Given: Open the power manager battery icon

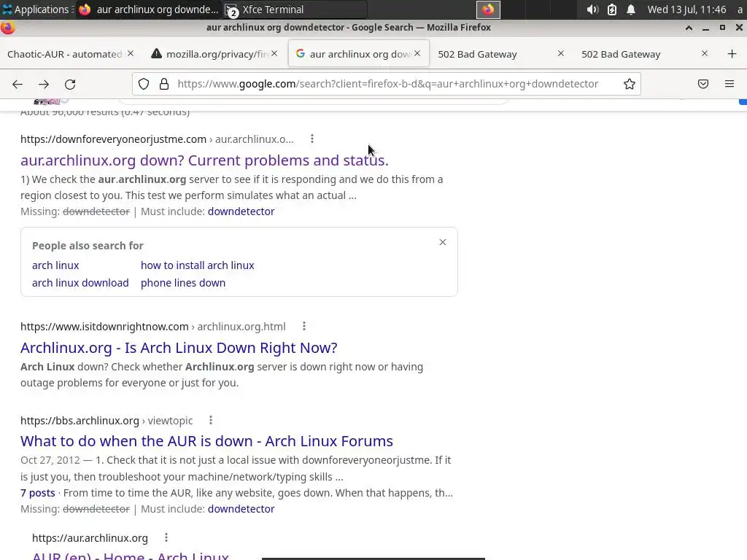Looking at the screenshot, I should pos(612,9).
